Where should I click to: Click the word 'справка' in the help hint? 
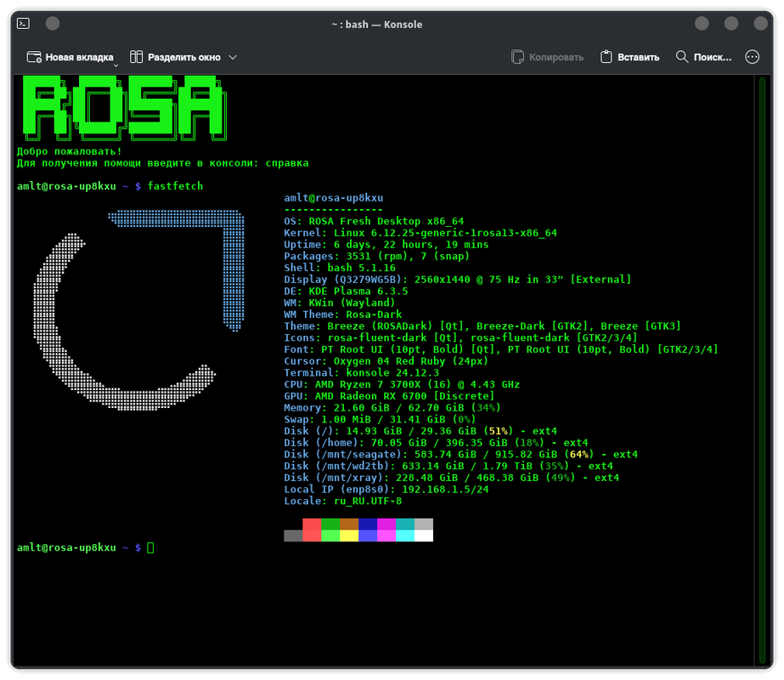pos(287,163)
